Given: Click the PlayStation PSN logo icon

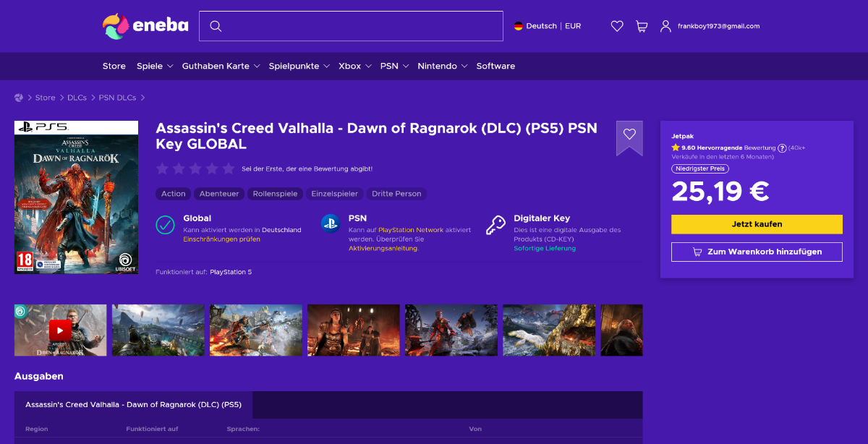Looking at the screenshot, I should 331,223.
